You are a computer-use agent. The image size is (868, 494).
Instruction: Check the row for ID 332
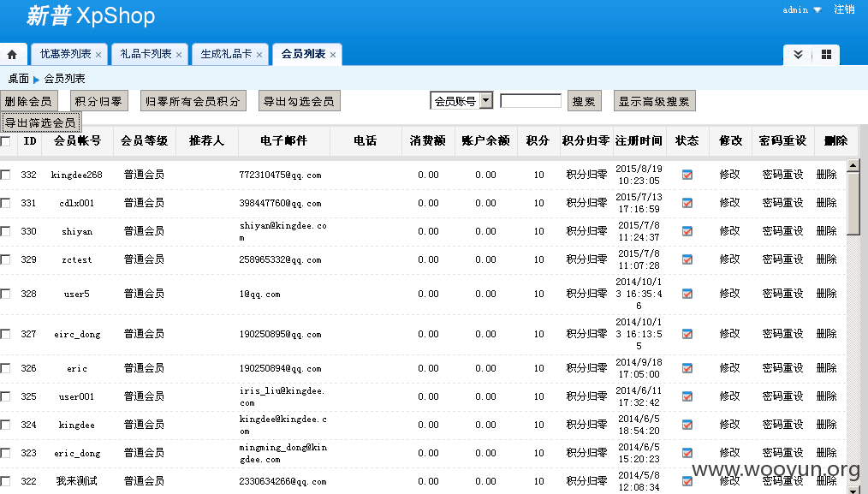coord(5,175)
